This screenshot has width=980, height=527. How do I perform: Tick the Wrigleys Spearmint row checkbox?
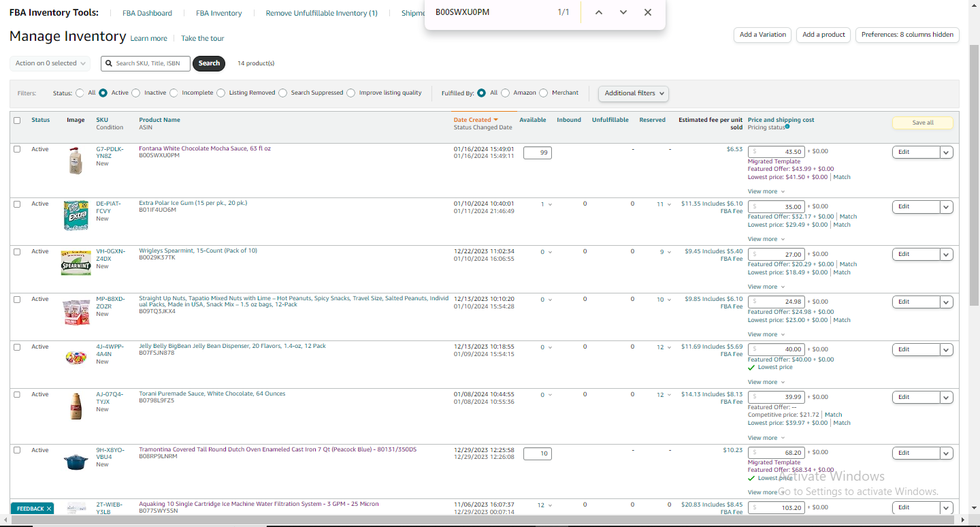click(17, 251)
